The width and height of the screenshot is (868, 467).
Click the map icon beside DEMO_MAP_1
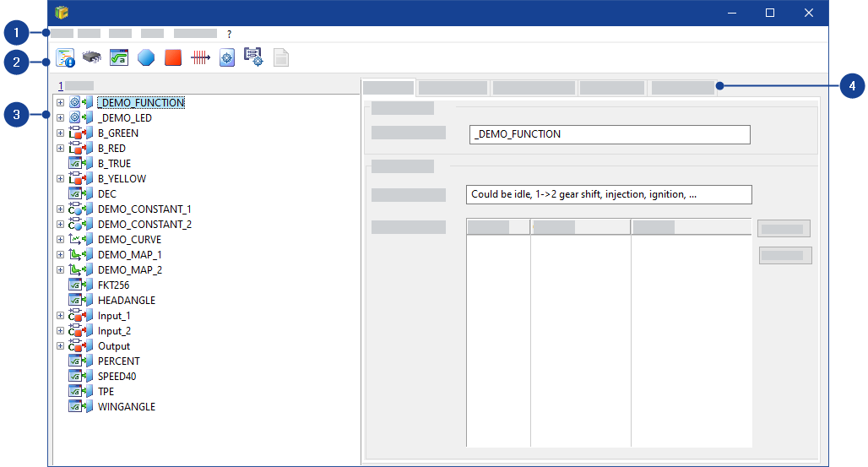point(75,255)
